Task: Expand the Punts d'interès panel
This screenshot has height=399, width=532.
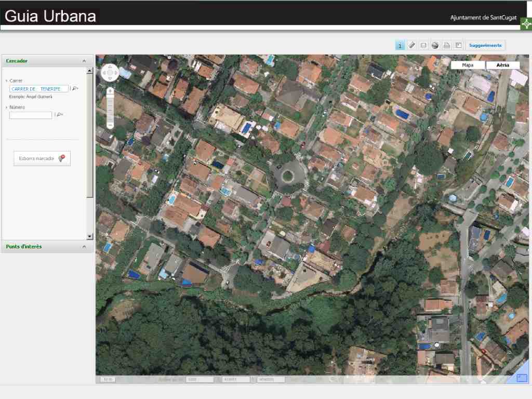Action: point(84,247)
